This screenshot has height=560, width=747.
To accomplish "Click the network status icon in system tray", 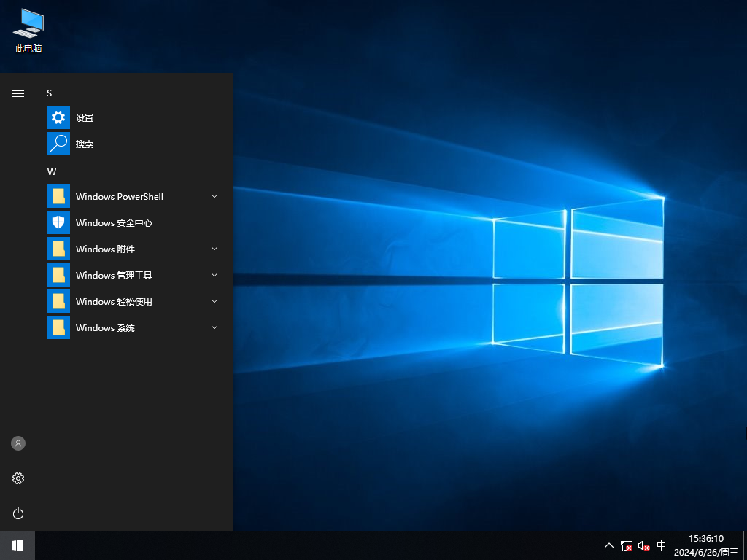I will tap(626, 545).
